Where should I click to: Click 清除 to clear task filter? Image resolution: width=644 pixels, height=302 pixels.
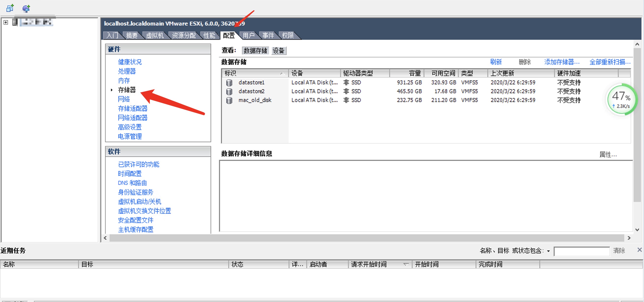pos(619,251)
